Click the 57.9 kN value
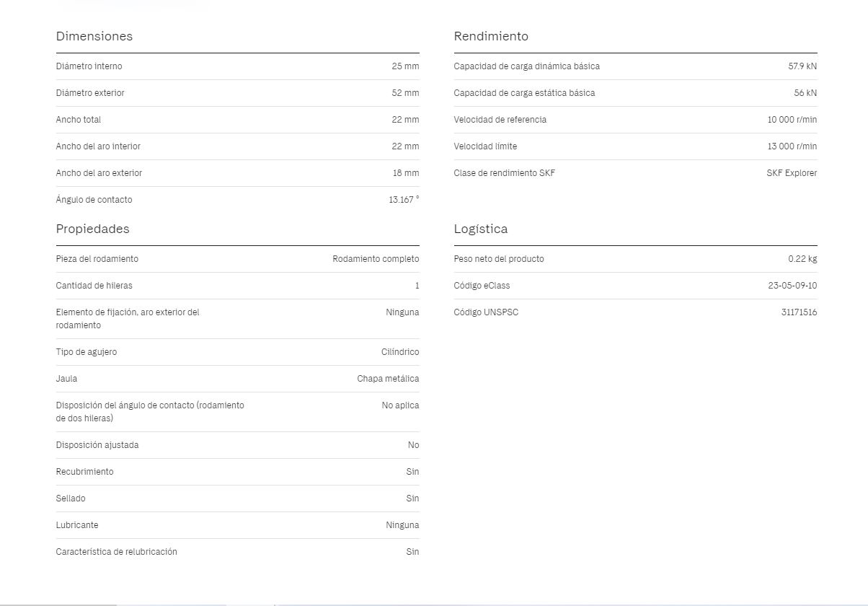 [802, 66]
